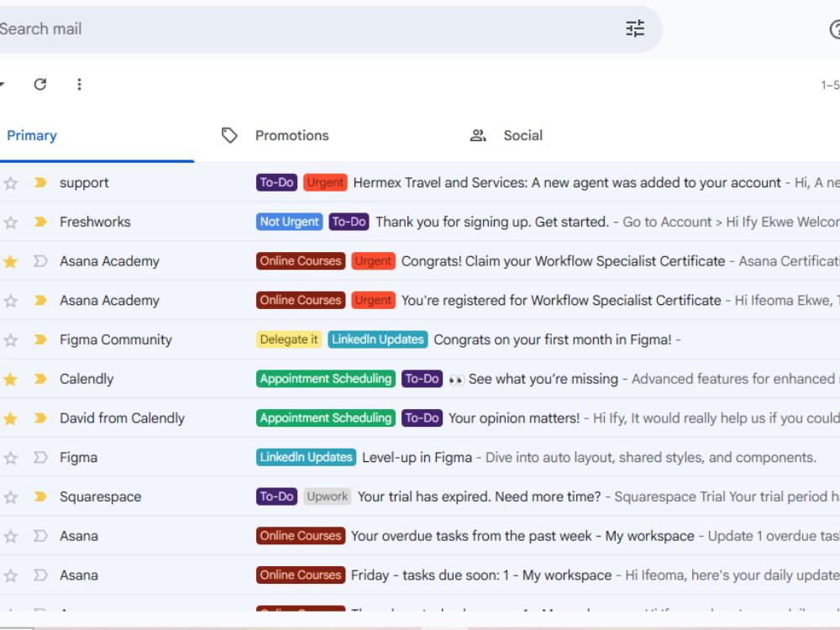
Task: Click the Not Urgent label on Freshworks email
Action: click(x=289, y=222)
